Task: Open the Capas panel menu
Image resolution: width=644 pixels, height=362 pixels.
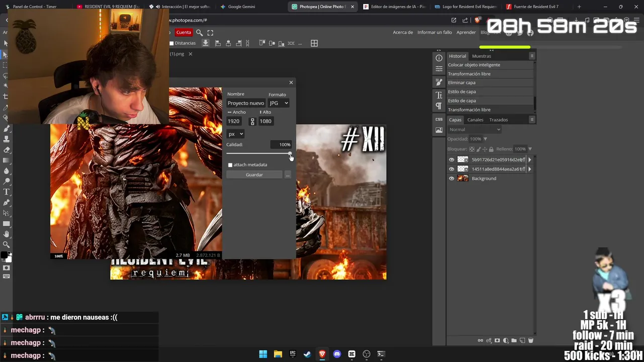Action: click(532, 120)
